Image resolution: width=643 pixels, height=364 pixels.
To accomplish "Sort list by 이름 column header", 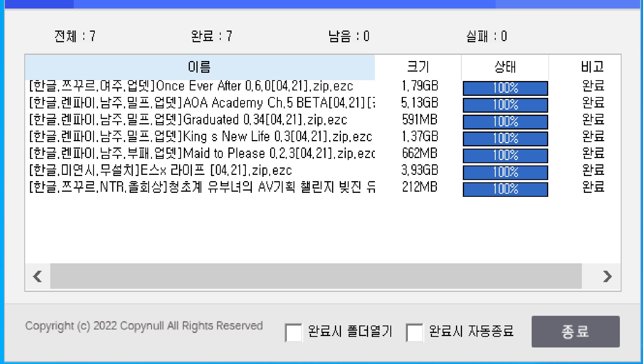I will (199, 67).
